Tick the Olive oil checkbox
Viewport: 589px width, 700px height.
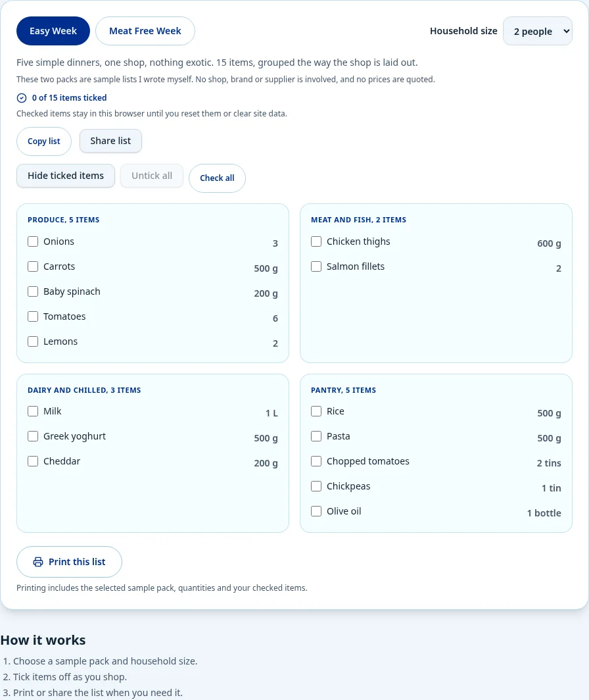tap(316, 511)
